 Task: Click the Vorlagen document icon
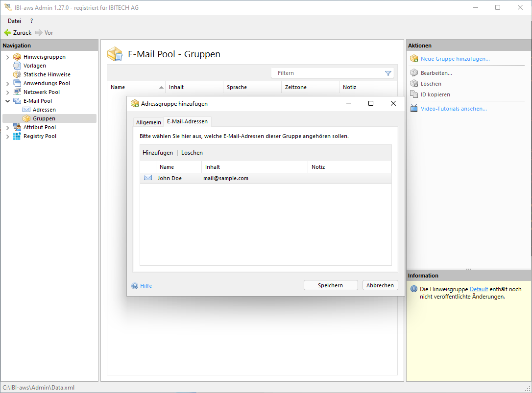pos(17,66)
